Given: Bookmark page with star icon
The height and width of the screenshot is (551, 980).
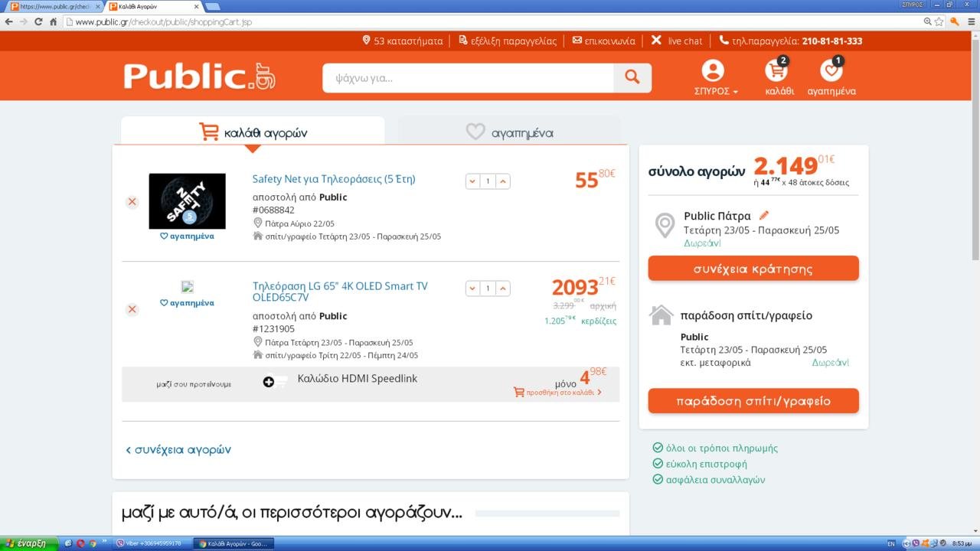Looking at the screenshot, I should click(939, 21).
